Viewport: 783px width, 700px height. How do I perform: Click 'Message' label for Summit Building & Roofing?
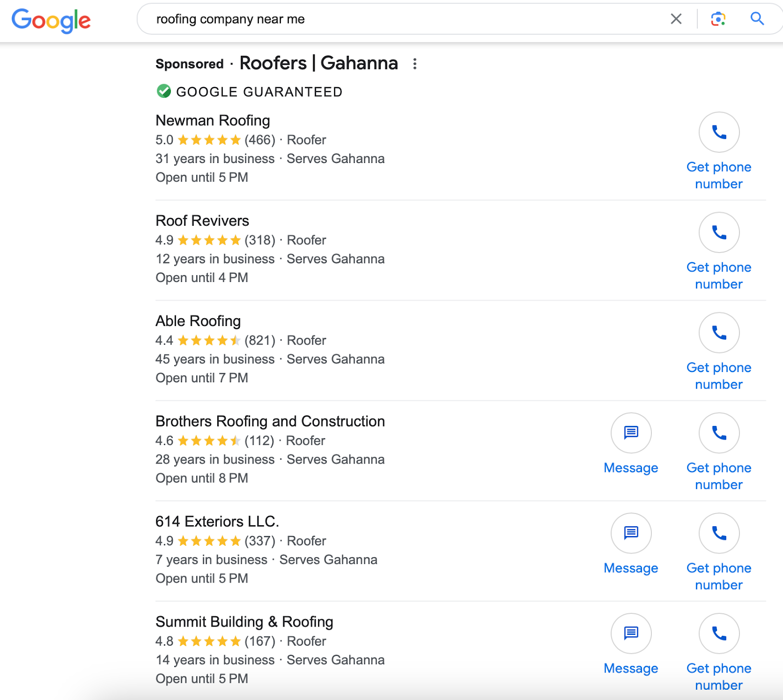[631, 669]
